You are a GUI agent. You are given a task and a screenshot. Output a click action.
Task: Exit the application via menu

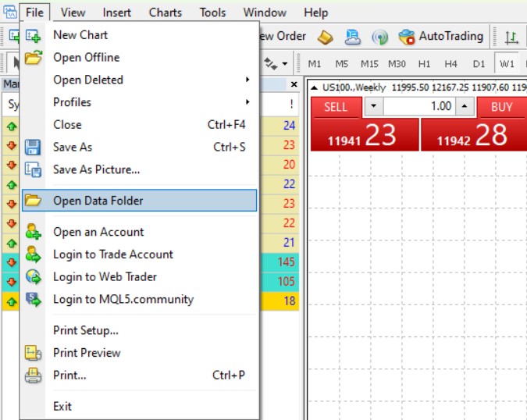click(x=139, y=407)
